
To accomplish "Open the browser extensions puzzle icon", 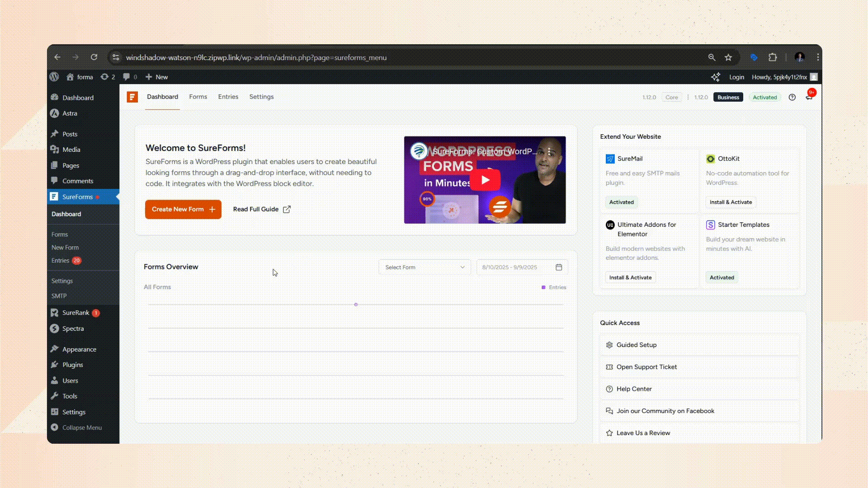I will click(x=773, y=57).
